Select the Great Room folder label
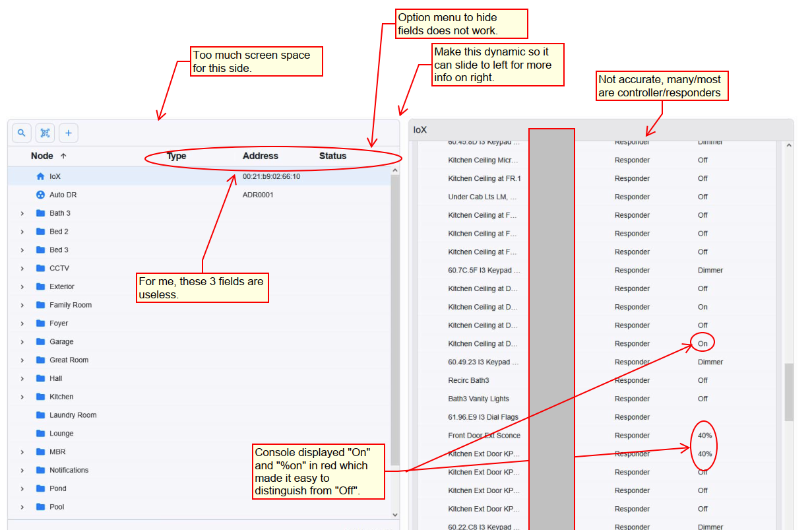Viewport: 812px width, 530px height. click(69, 360)
